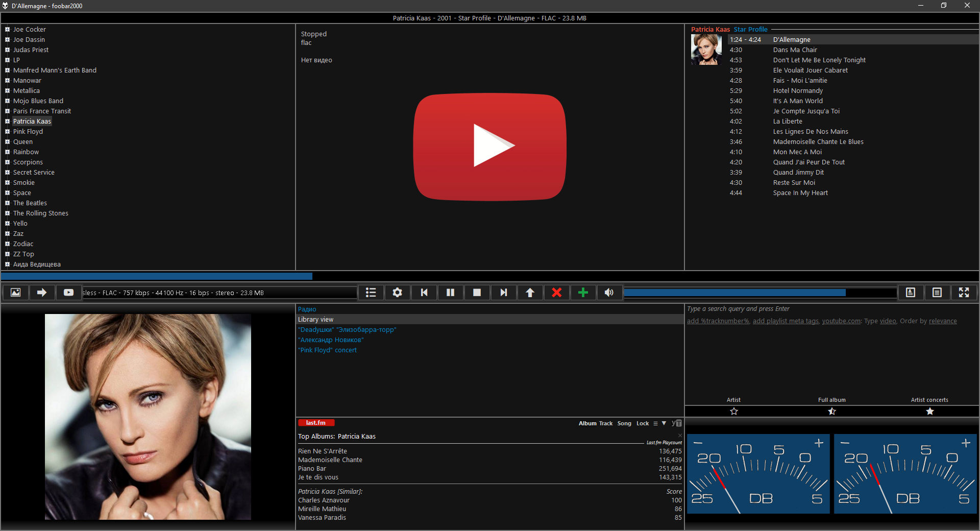Expand the Pink Floyd tree node
Viewport: 980px width, 531px height.
coord(8,132)
